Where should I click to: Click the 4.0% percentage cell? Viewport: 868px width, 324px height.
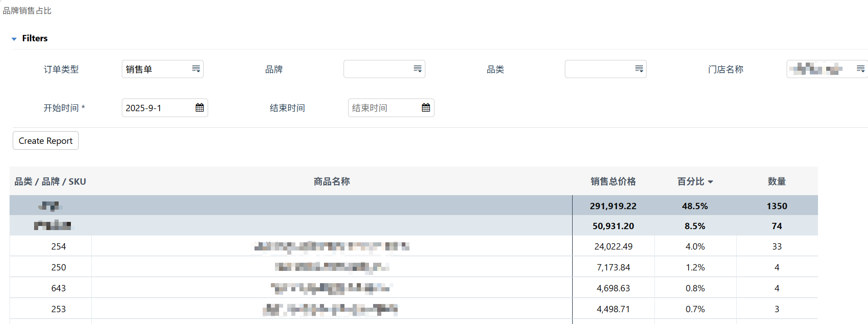click(x=695, y=246)
